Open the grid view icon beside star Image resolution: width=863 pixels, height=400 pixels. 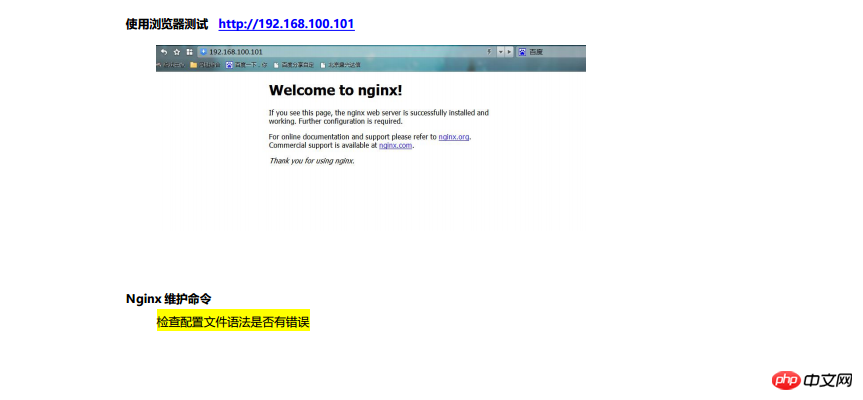189,52
